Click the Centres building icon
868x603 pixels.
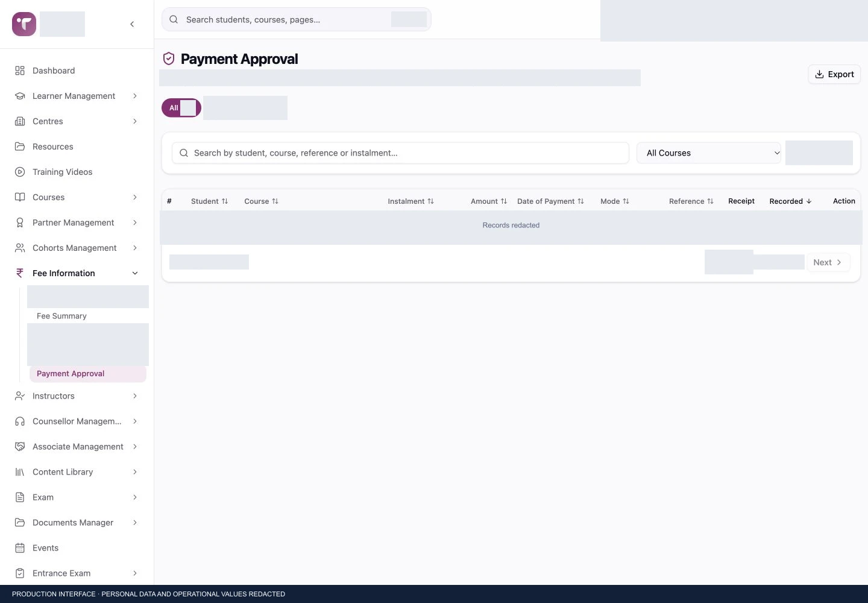pos(20,121)
